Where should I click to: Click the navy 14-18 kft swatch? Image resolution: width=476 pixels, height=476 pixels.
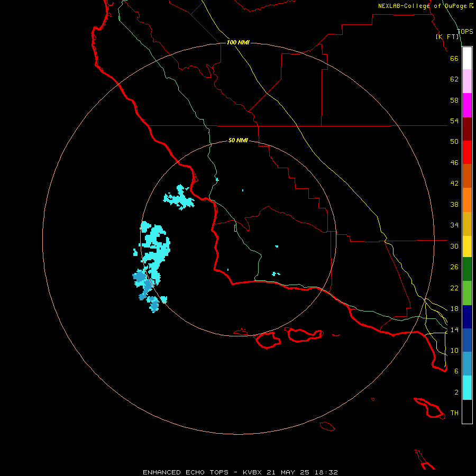[467, 317]
